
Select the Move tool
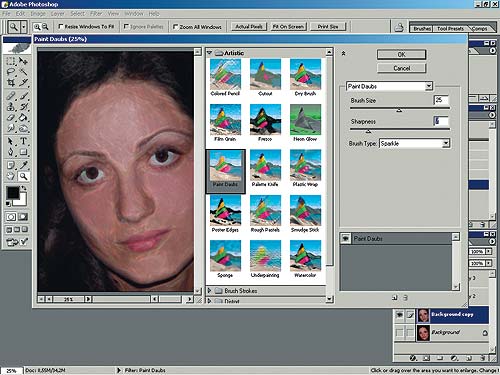pyautogui.click(x=23, y=61)
